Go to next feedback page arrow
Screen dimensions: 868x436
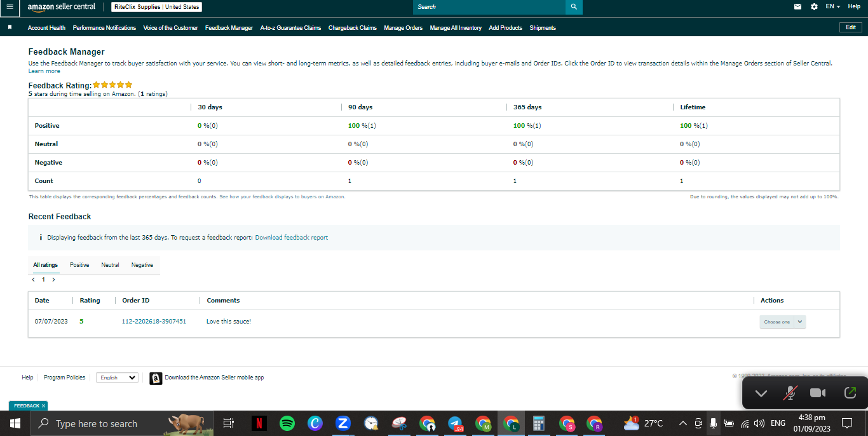point(53,280)
